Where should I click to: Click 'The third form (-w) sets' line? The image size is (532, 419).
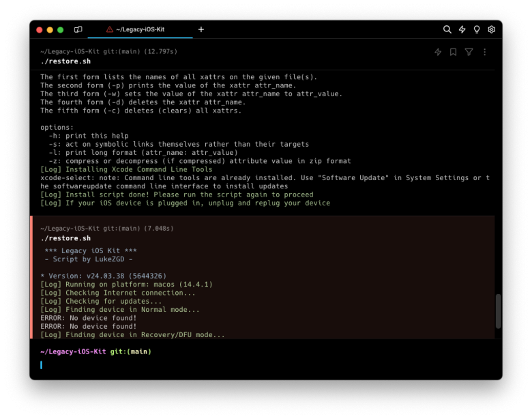(x=192, y=93)
